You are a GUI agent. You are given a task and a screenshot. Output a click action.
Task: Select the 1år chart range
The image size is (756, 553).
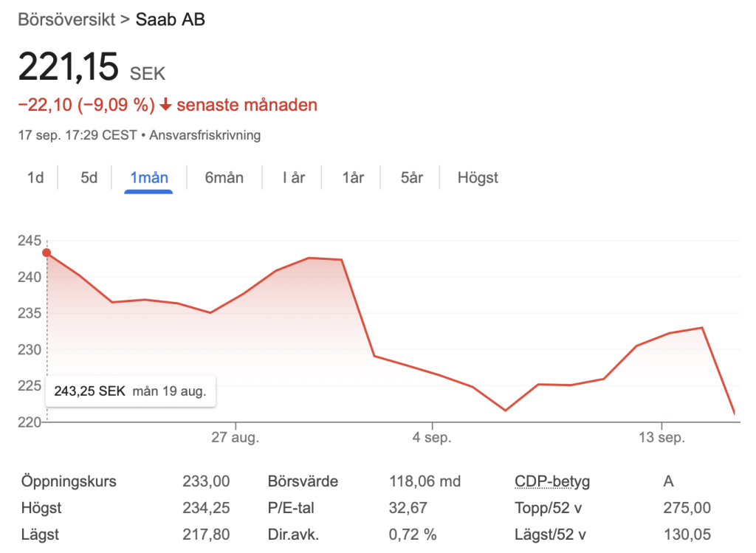click(x=352, y=178)
